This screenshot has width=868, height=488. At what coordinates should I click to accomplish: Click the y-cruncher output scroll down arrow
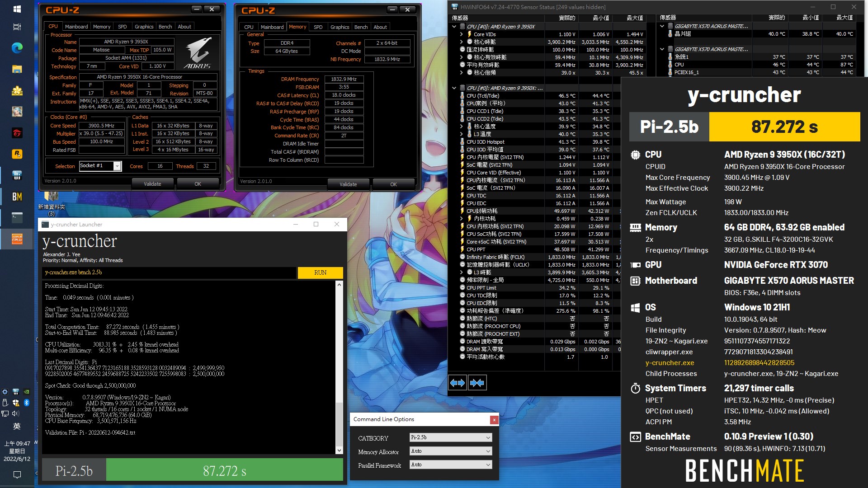coord(339,450)
